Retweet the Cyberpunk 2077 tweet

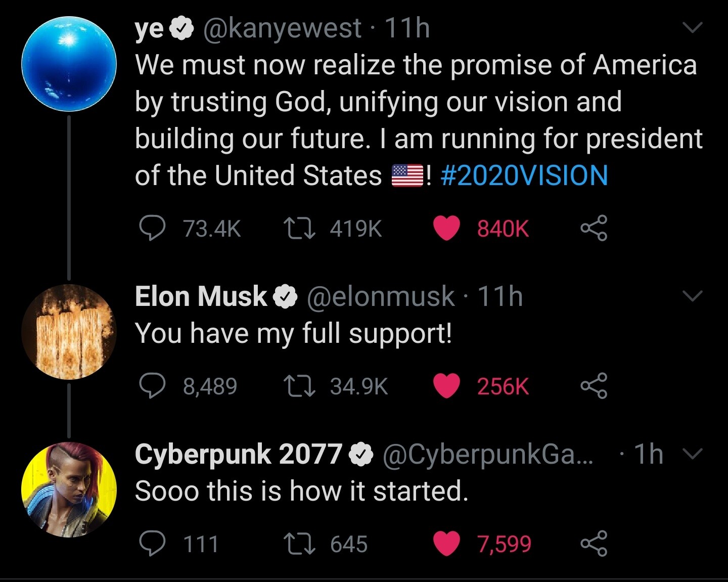pos(299,544)
